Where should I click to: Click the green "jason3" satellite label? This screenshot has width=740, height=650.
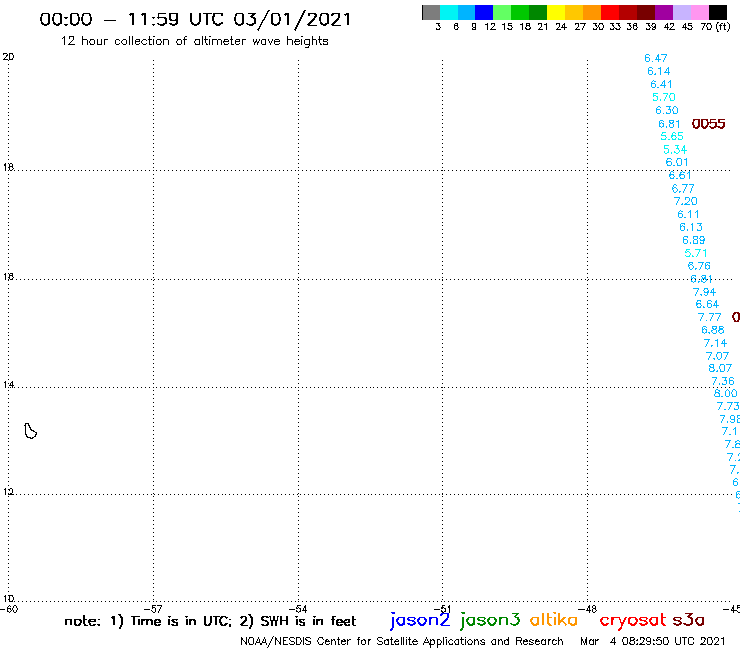(490, 621)
